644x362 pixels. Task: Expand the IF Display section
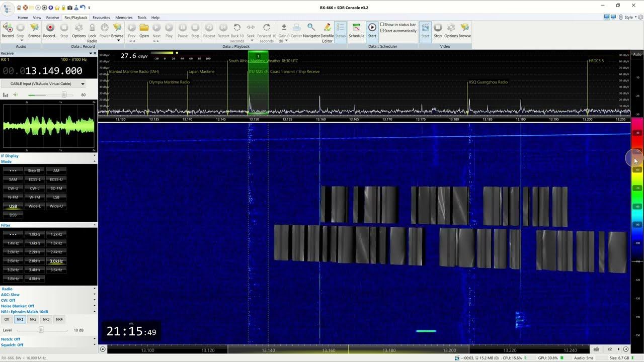click(95, 156)
